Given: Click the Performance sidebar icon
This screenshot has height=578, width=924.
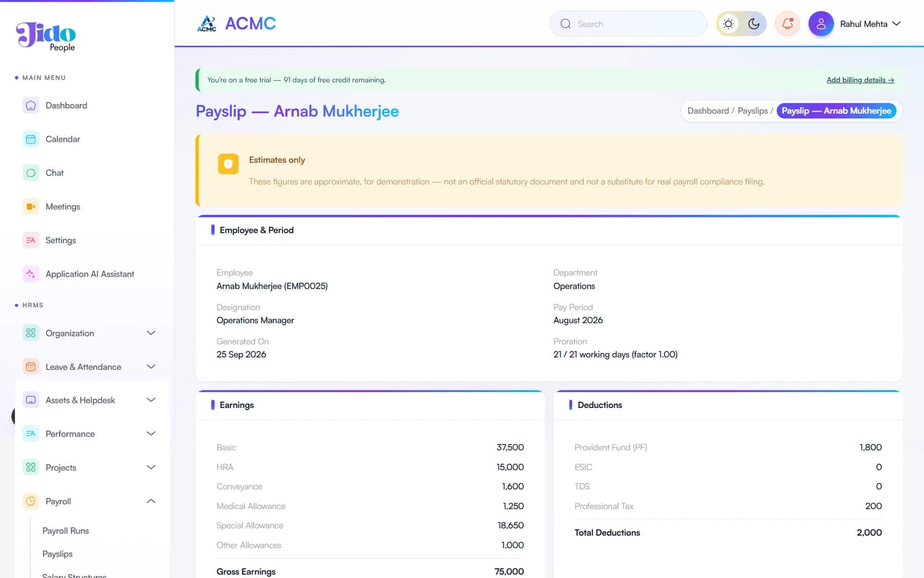Looking at the screenshot, I should pyautogui.click(x=31, y=434).
